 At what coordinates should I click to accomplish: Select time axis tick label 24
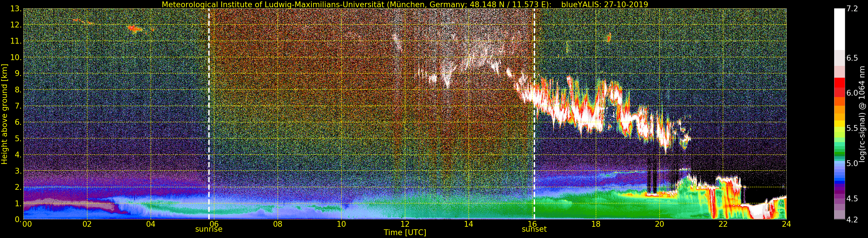click(786, 224)
